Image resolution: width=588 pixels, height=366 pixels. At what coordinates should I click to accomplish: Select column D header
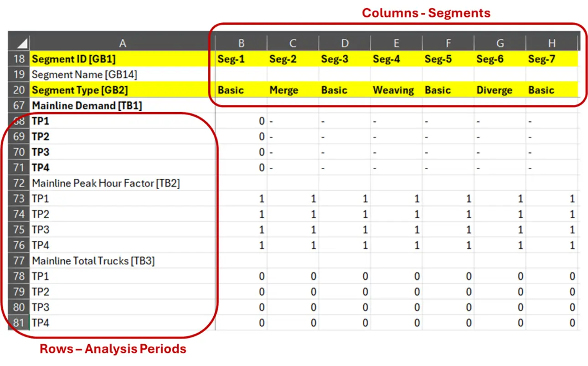[x=345, y=43]
